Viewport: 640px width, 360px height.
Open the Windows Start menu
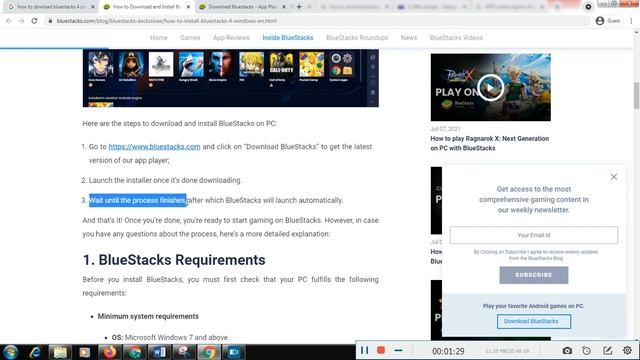pos(10,352)
